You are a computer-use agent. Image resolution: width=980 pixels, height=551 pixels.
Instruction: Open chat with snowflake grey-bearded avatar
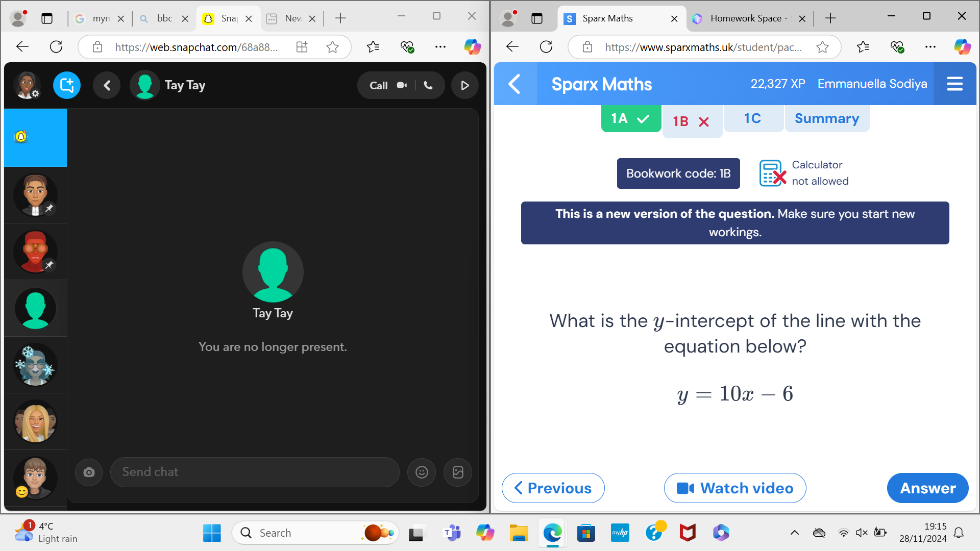point(35,365)
